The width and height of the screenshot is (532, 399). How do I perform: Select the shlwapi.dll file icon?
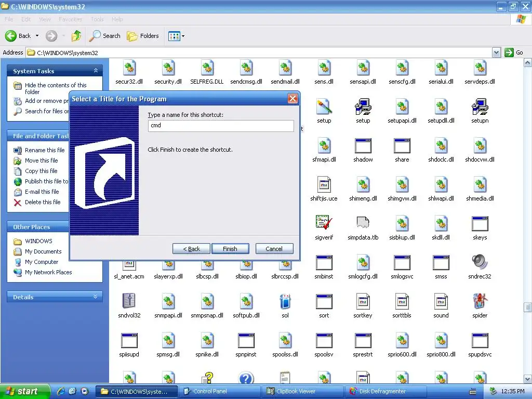tap(441, 184)
